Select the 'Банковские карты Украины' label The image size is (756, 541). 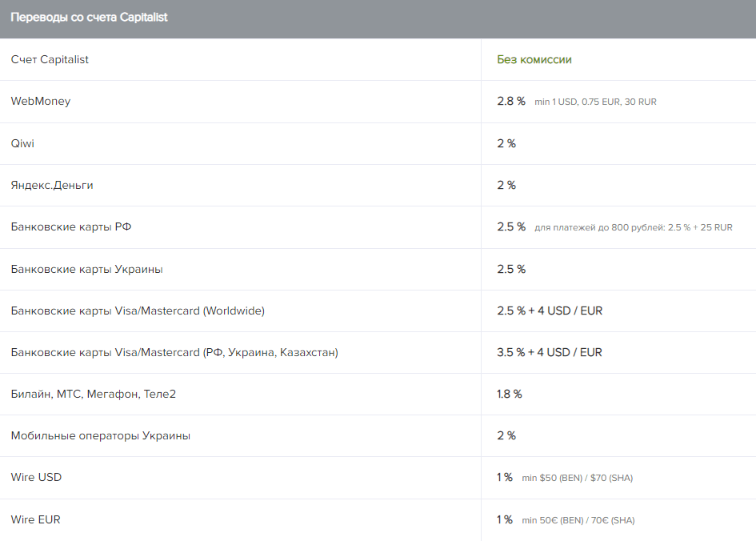click(x=86, y=270)
